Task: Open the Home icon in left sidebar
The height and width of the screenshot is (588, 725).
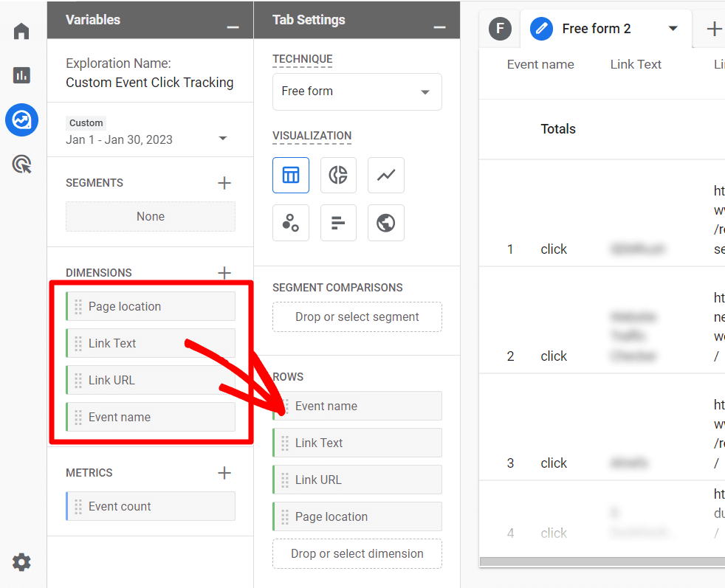Action: tap(21, 32)
